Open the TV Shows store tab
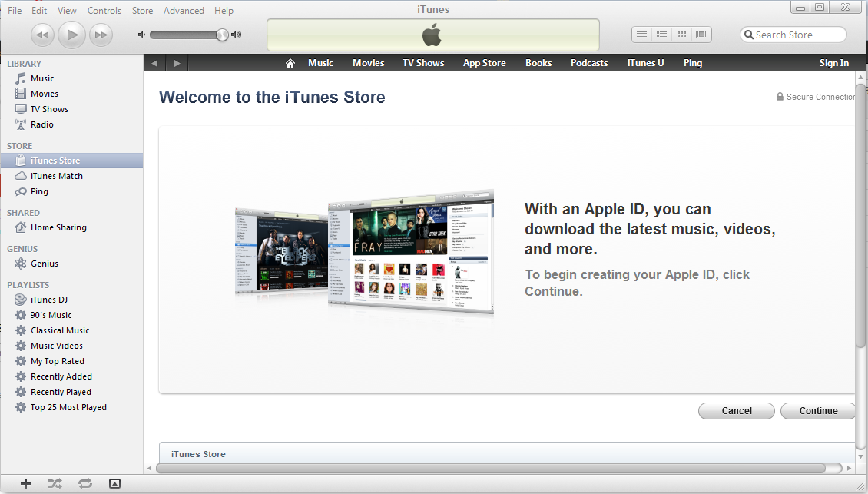868x494 pixels. [423, 63]
